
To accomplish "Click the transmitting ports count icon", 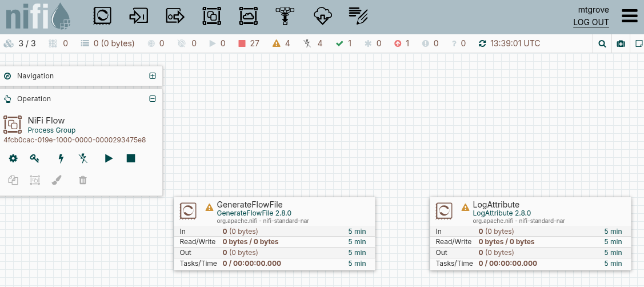I will click(151, 43).
